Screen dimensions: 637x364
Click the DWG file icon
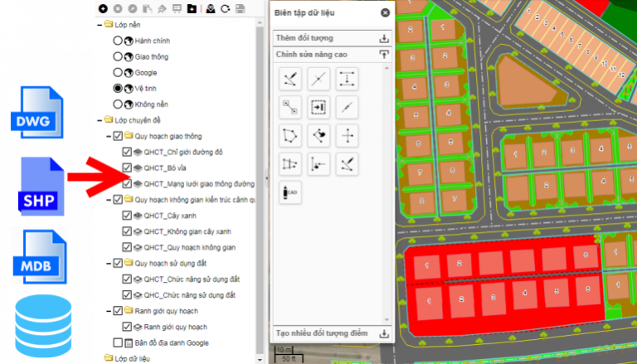[x=37, y=111]
